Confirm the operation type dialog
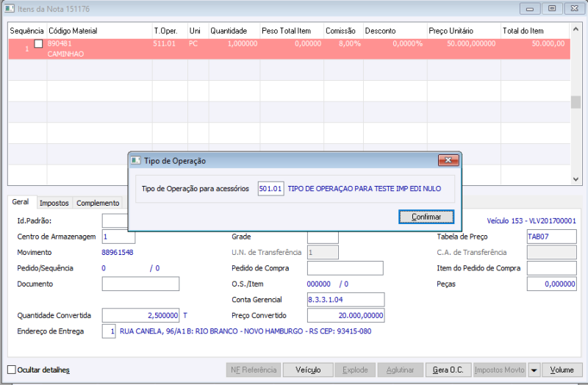Image resolution: width=588 pixels, height=385 pixels. coord(426,217)
